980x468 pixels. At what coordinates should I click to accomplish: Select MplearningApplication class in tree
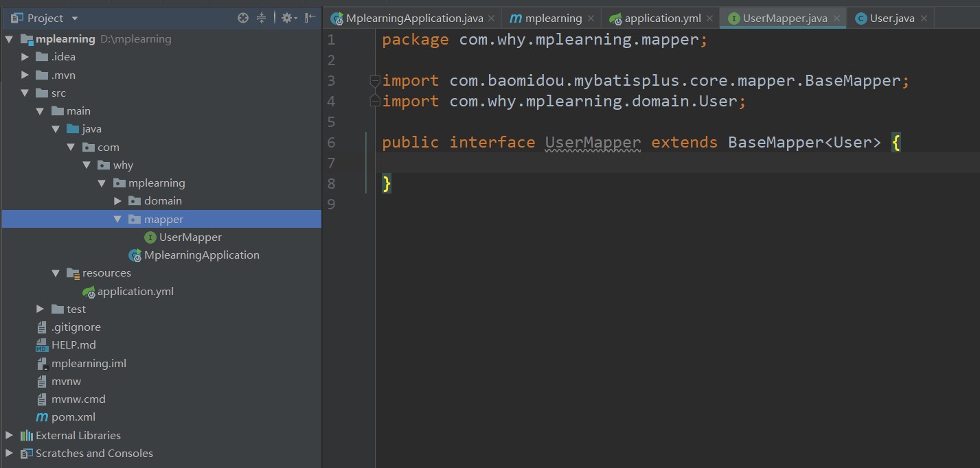click(x=201, y=255)
